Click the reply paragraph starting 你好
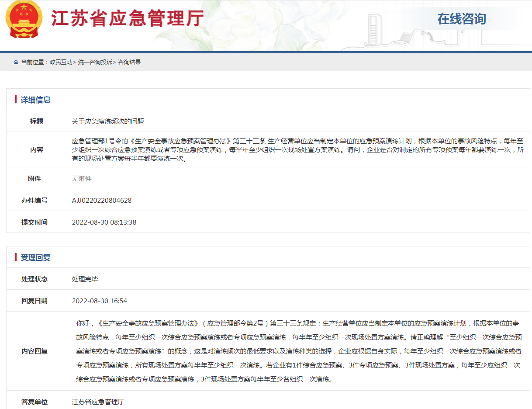Image resolution: width=532 pixels, height=409 pixels. pos(299,351)
